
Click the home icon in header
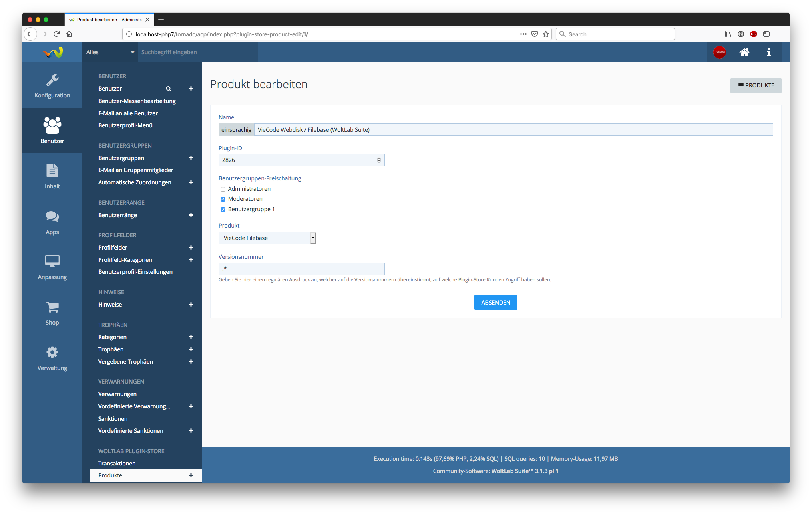pyautogui.click(x=744, y=52)
